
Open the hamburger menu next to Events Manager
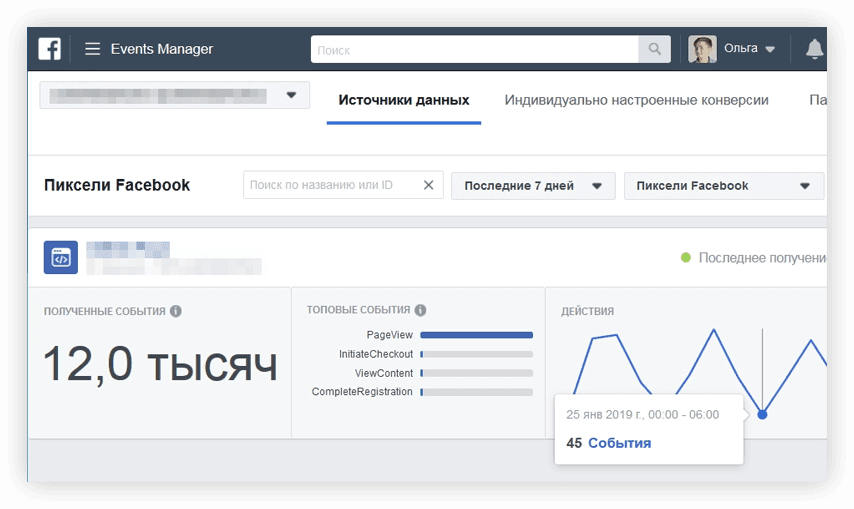[92, 49]
